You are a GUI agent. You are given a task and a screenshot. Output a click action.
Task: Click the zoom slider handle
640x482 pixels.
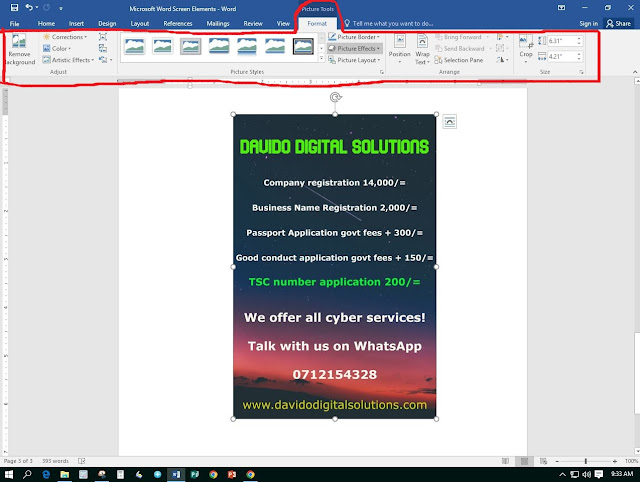pyautogui.click(x=586, y=461)
